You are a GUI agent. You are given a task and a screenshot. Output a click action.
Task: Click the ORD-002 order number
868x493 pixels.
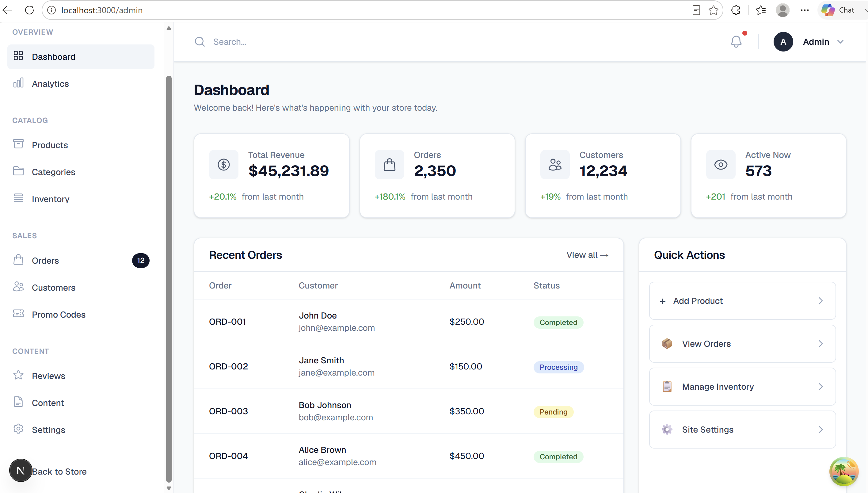[x=228, y=366]
